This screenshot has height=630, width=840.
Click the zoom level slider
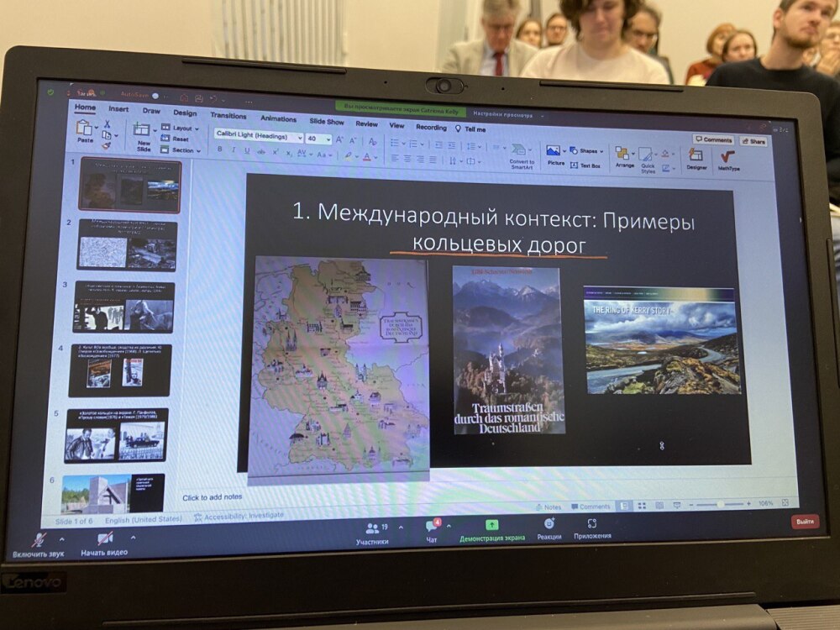(718, 504)
